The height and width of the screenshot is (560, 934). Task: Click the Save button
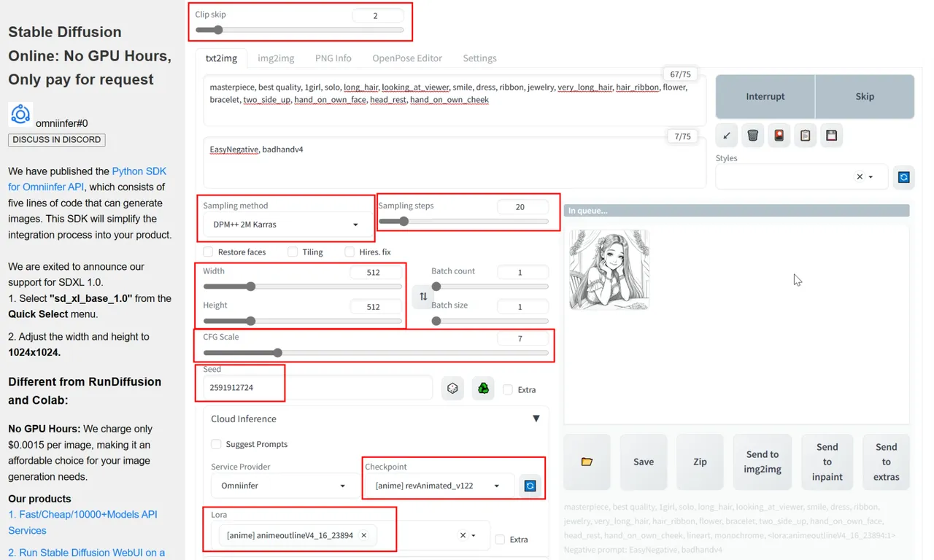644,462
